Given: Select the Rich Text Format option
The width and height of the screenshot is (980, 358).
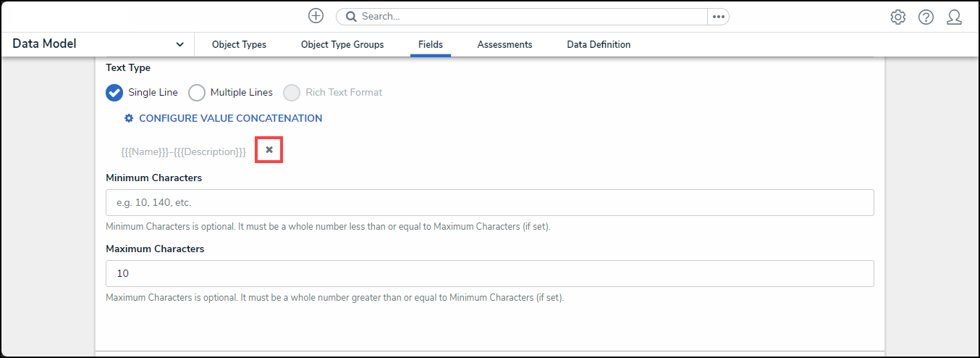Looking at the screenshot, I should 292,93.
